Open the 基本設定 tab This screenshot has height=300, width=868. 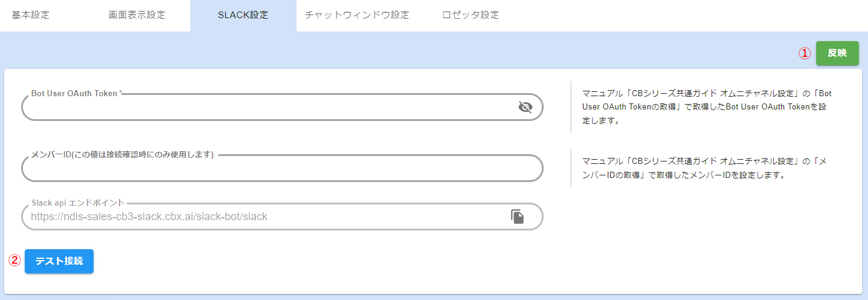(x=31, y=15)
